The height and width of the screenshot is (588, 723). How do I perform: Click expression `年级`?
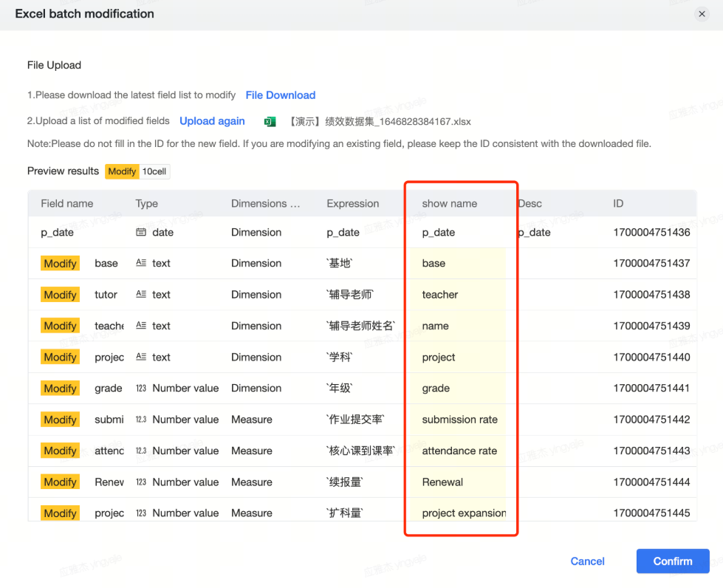pos(340,388)
